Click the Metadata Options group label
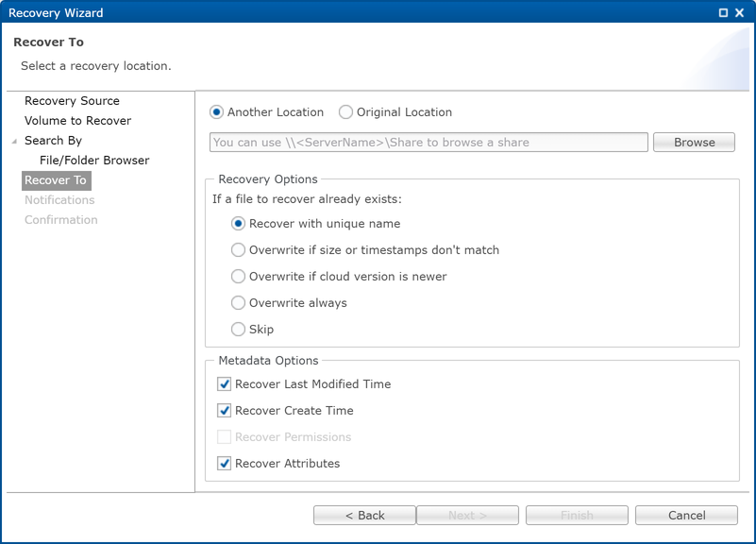 click(269, 361)
